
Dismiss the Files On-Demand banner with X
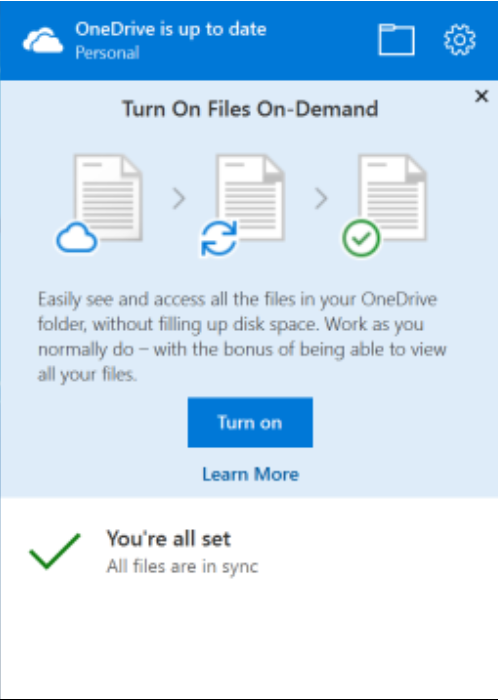[x=481, y=96]
